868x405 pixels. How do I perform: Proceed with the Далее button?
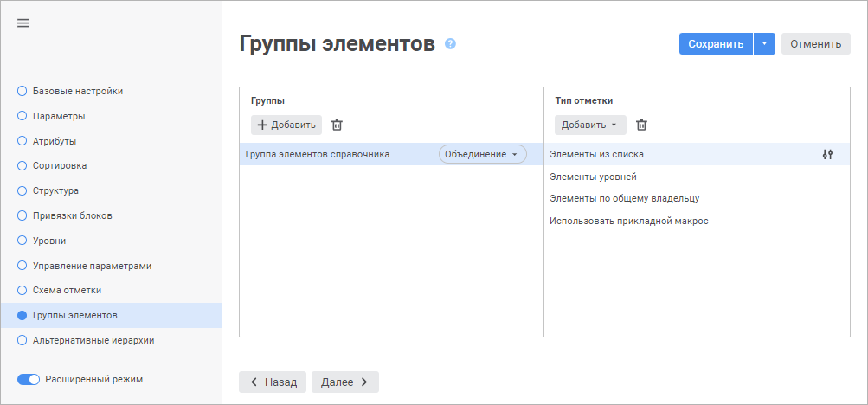tap(344, 382)
